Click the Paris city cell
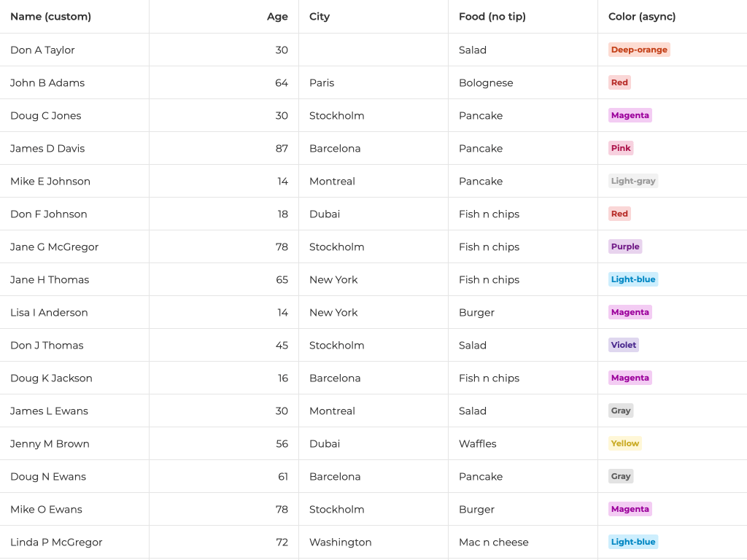This screenshot has width=747, height=560. [322, 82]
